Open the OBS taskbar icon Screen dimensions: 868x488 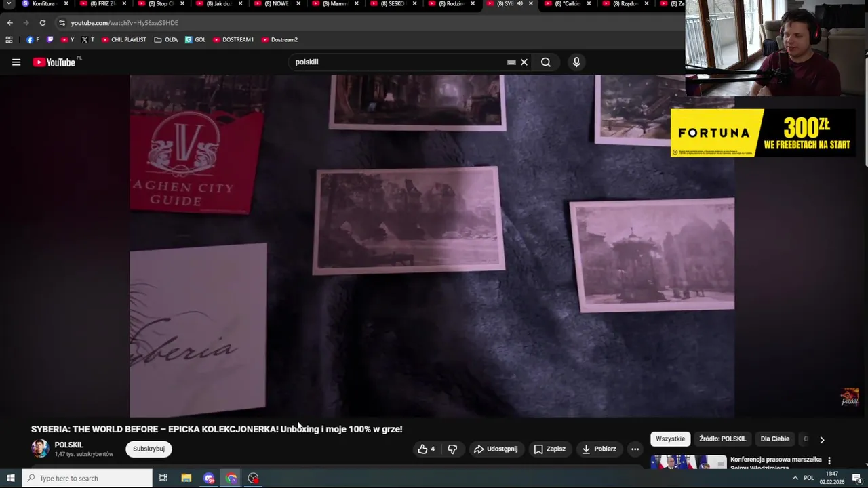point(254,479)
